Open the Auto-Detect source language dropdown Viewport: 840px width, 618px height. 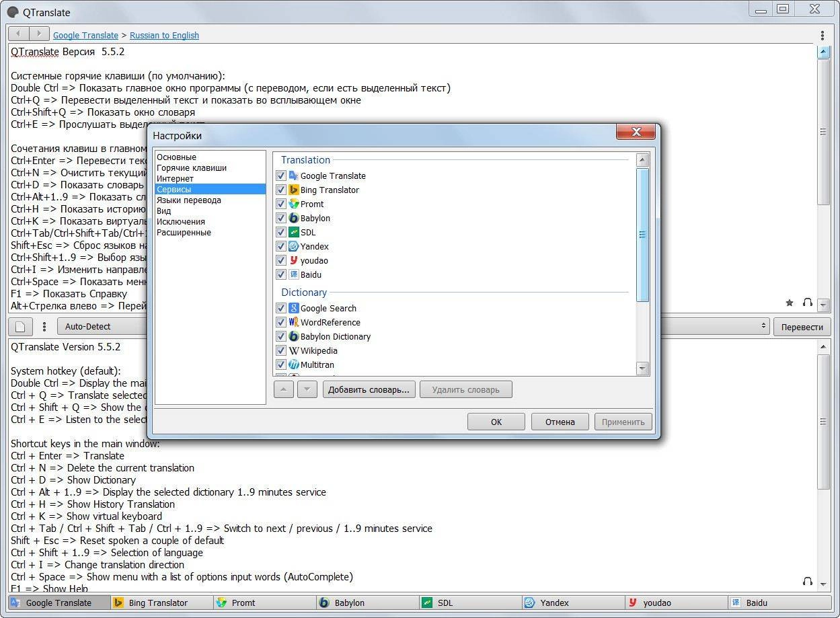102,326
